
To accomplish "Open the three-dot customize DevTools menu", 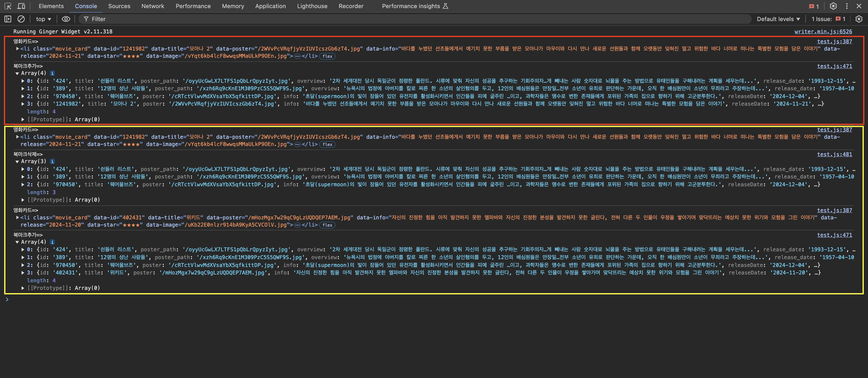I will (846, 6).
